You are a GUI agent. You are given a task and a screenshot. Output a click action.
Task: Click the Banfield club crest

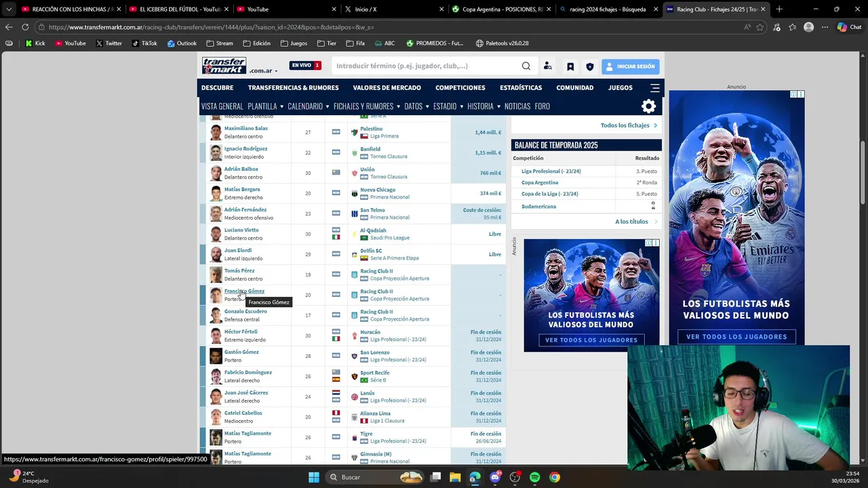[x=354, y=152]
